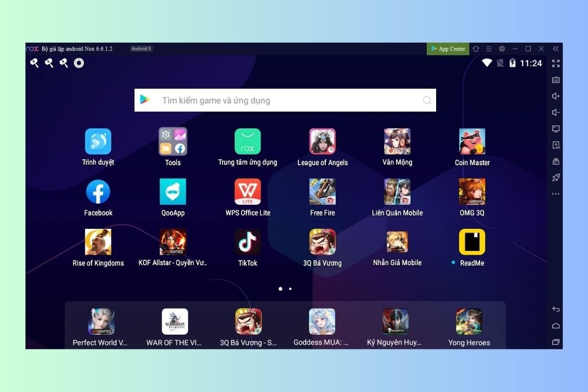
Task: Launch Free Fire from the home screen
Action: (x=322, y=192)
